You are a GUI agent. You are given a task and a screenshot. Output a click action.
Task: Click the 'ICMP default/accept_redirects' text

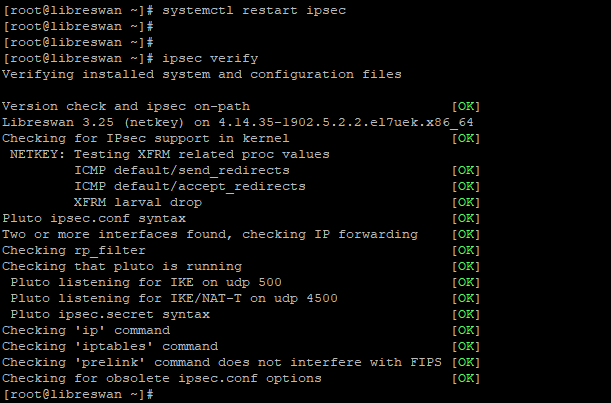(x=190, y=186)
